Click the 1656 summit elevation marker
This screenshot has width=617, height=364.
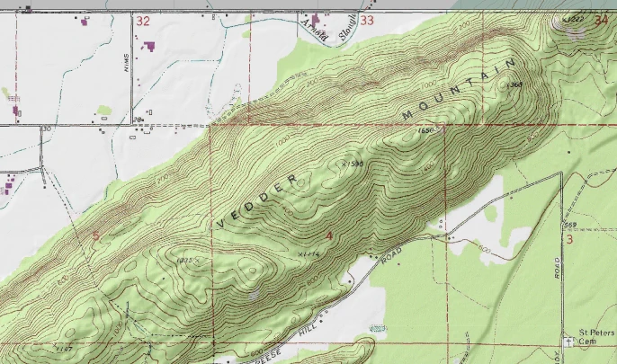click(x=426, y=131)
